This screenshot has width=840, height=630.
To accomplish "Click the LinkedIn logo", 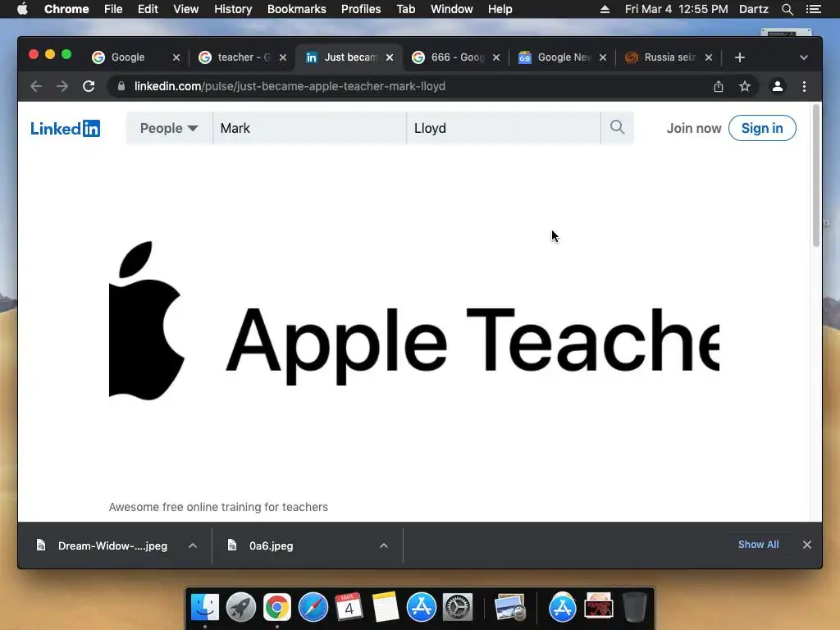I will pyautogui.click(x=65, y=129).
